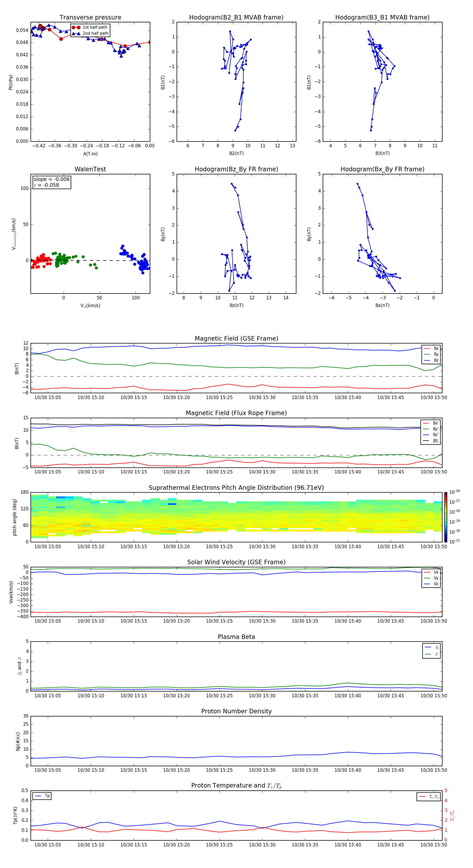This screenshot has width=473, height=868.
Task: Select the |B| legend entry in Flux Rope plot
Action: point(431,441)
